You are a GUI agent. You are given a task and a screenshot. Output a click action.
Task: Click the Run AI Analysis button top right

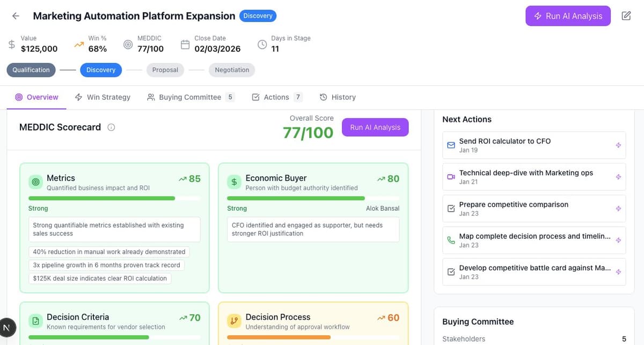click(568, 16)
